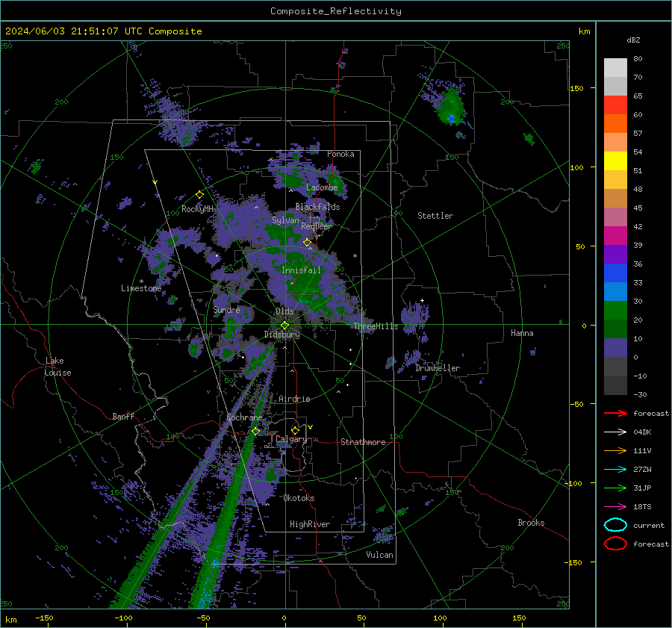Click the green 31JP arrow legend icon

(x=615, y=488)
